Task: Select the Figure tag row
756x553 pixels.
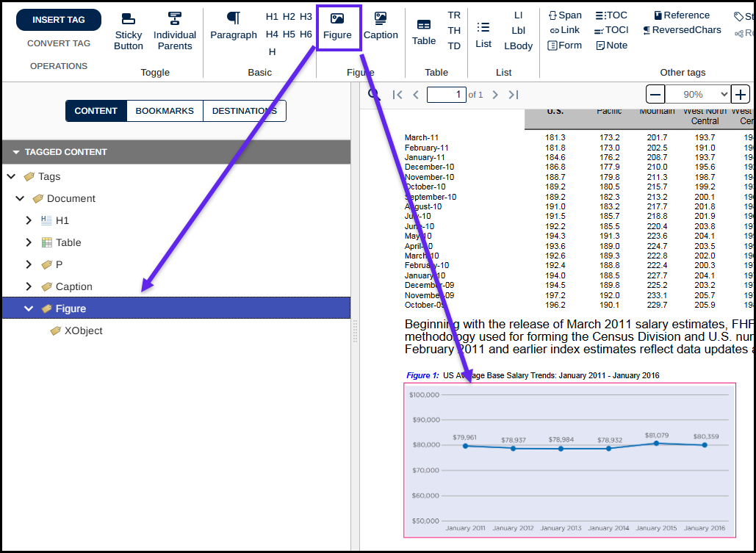Action: tap(176, 308)
